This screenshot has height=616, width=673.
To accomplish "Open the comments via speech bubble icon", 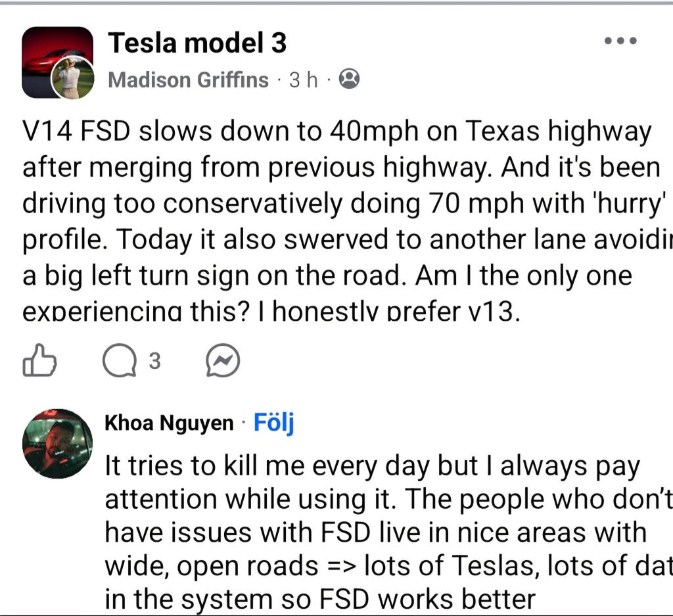I will (120, 360).
